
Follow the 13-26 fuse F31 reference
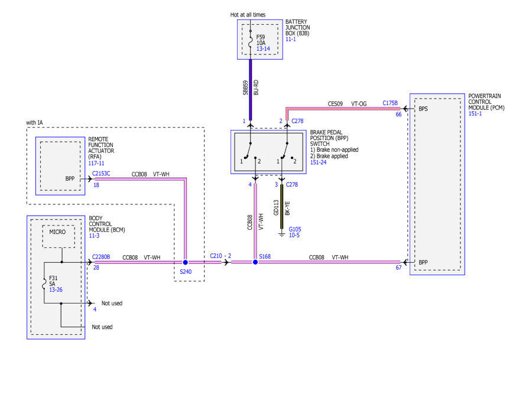56,290
